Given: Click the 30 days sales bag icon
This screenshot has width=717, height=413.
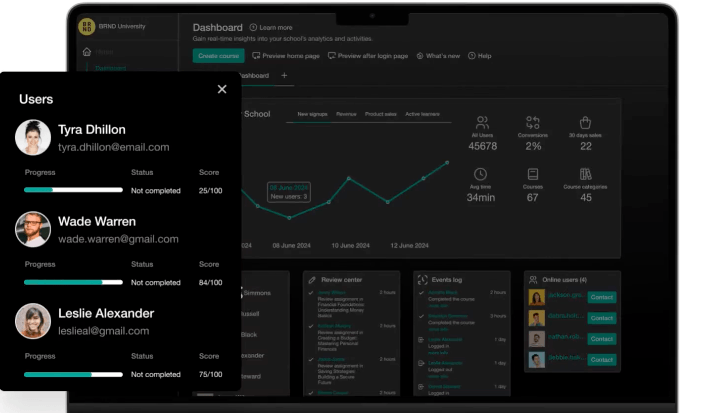Looking at the screenshot, I should tap(586, 123).
